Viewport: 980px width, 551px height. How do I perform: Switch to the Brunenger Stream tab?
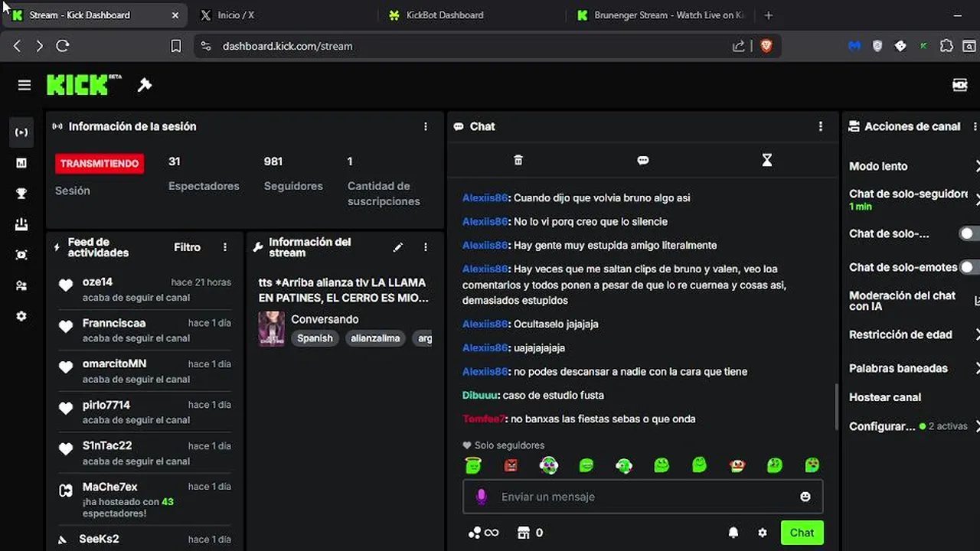point(660,15)
